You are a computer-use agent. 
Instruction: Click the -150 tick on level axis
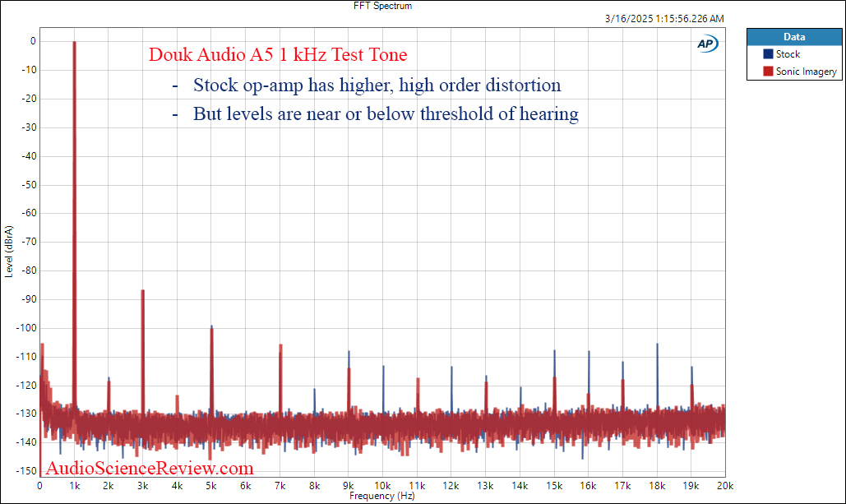(x=27, y=470)
